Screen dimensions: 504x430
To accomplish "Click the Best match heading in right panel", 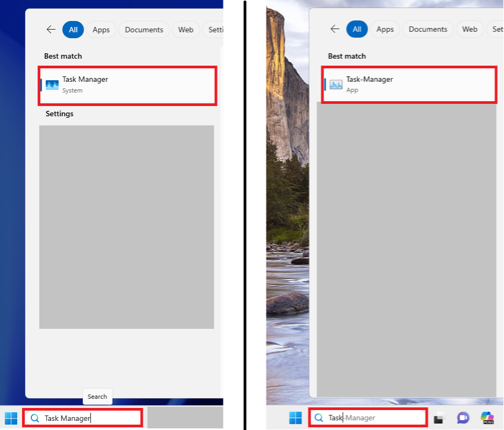I will coord(347,57).
